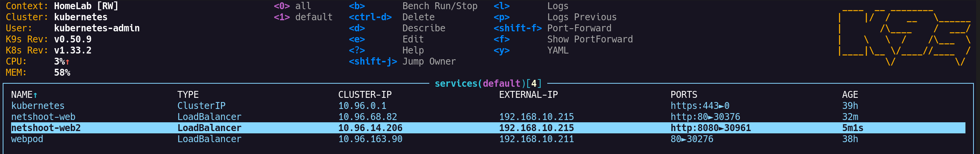Image resolution: width=980 pixels, height=154 pixels.
Task: Sort by the TYPE column header
Action: [x=188, y=95]
